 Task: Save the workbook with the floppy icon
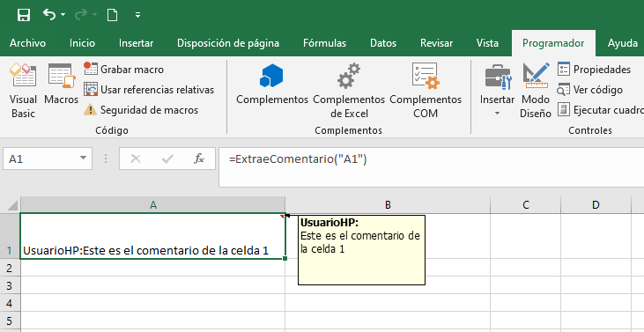tap(24, 16)
